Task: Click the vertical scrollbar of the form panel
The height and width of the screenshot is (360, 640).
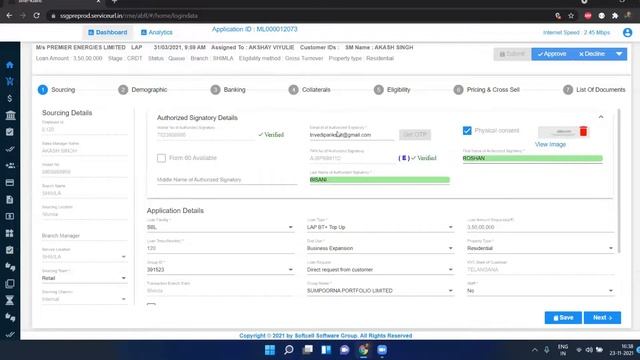Action: point(619,181)
